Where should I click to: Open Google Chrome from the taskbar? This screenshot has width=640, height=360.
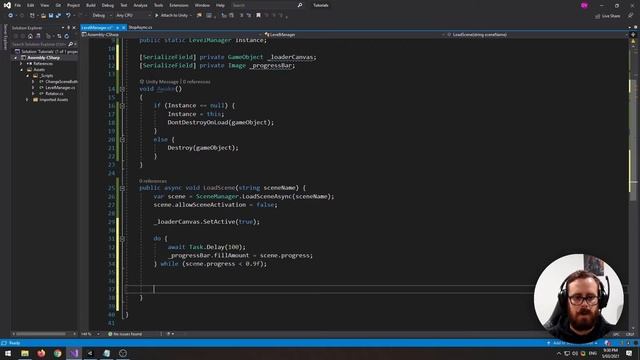(x=58, y=353)
